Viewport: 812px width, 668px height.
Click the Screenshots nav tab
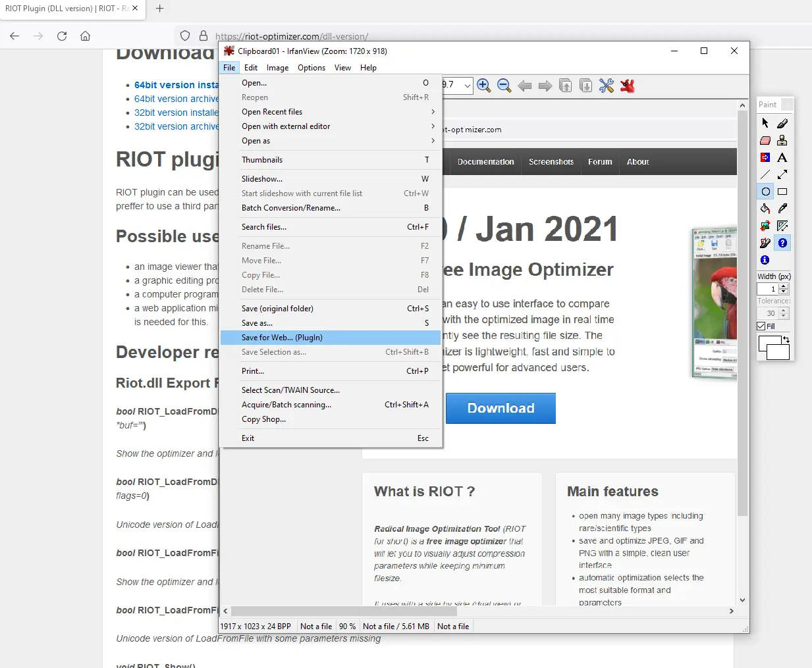[551, 162]
